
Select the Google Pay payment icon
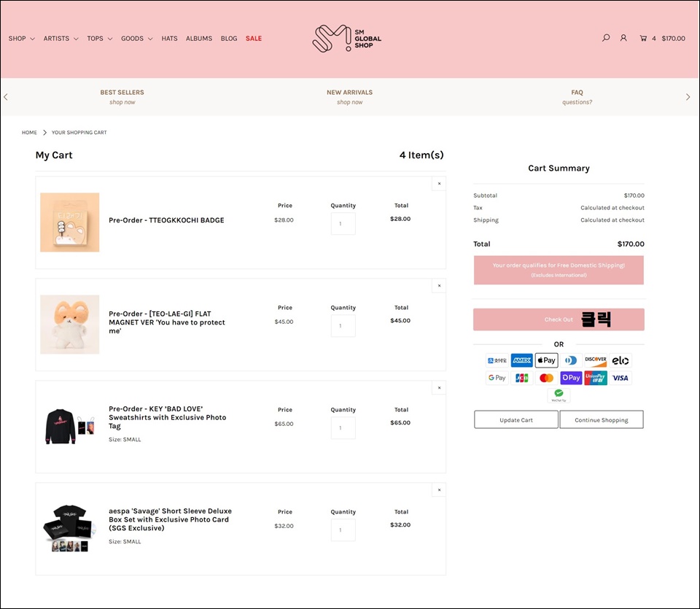[x=497, y=378]
